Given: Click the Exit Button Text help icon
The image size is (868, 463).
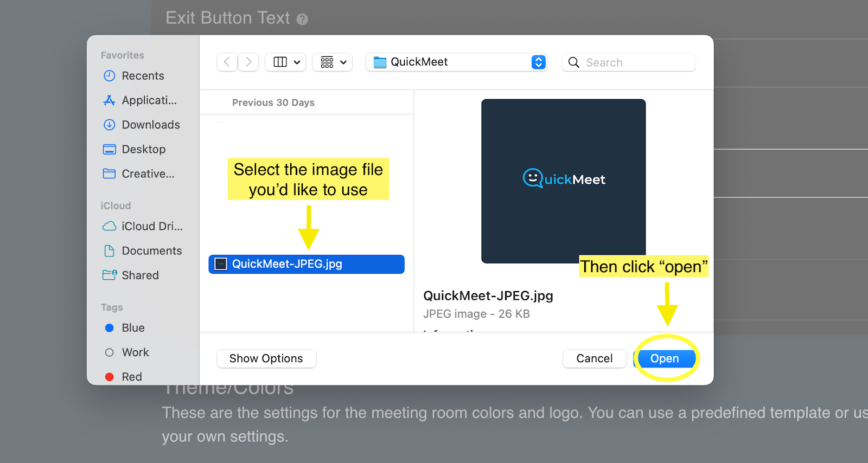Looking at the screenshot, I should click(x=302, y=19).
